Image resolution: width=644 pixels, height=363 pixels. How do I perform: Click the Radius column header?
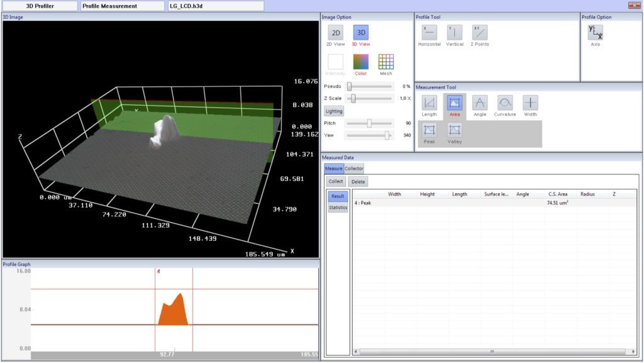587,194
